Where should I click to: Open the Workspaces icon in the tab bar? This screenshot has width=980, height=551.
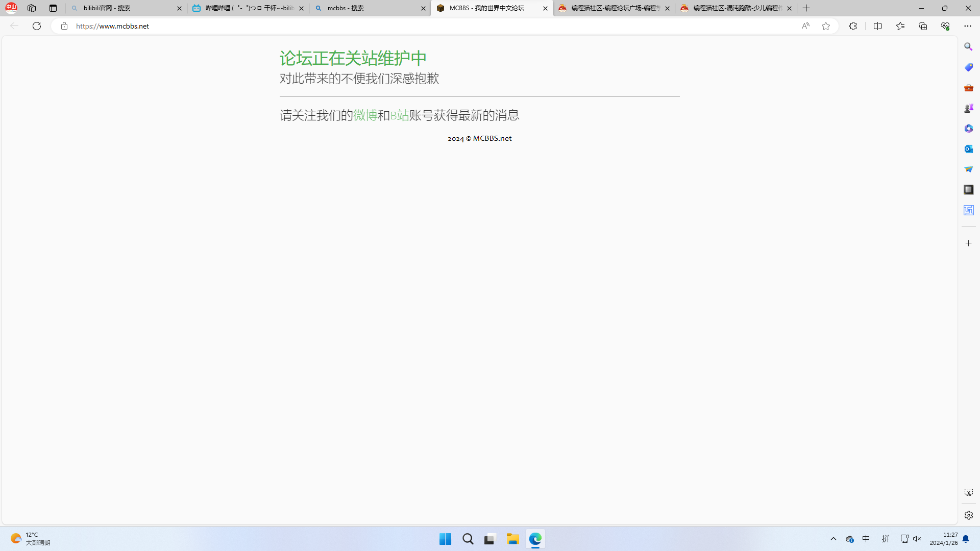tap(32, 8)
